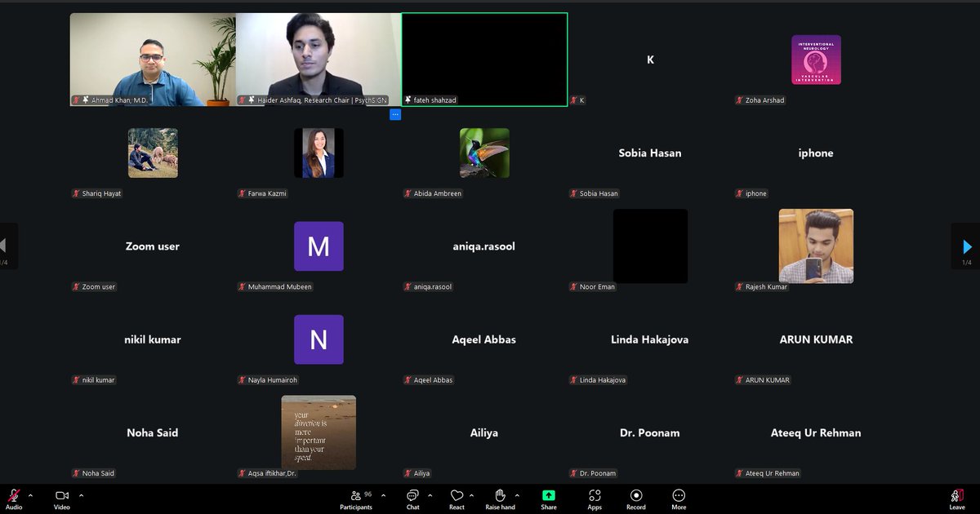
Task: Click muted mic icon on Ateeq Ur Rehman label
Action: tap(740, 473)
